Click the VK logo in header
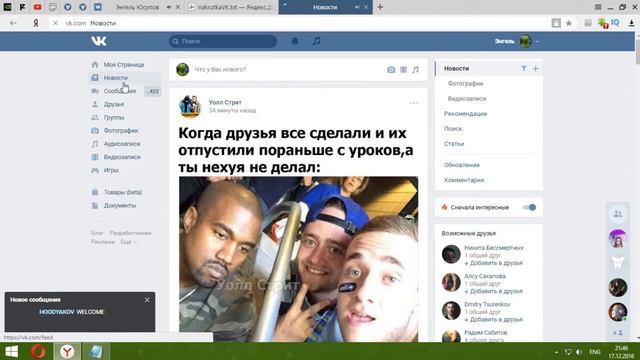Image resolution: width=640 pixels, height=360 pixels. tap(99, 41)
